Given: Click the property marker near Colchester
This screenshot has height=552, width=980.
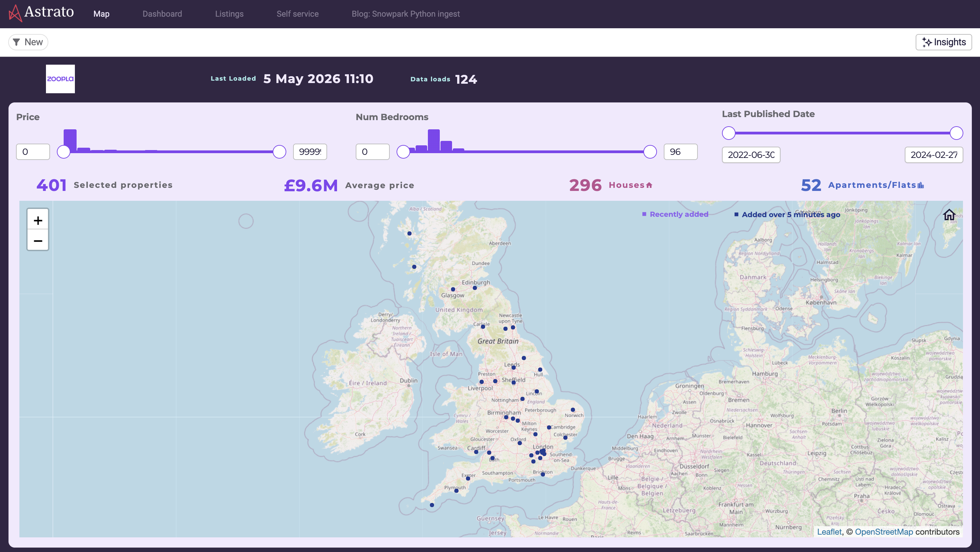Looking at the screenshot, I should point(565,438).
